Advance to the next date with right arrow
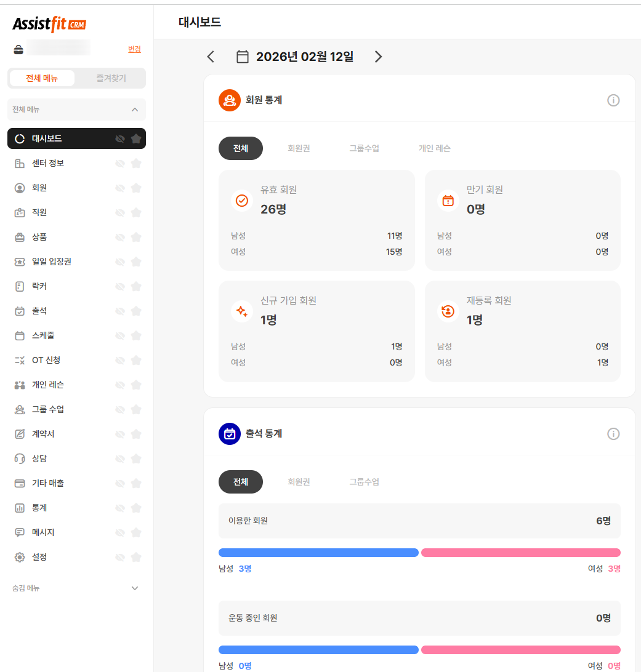This screenshot has height=672, width=641. pos(378,56)
